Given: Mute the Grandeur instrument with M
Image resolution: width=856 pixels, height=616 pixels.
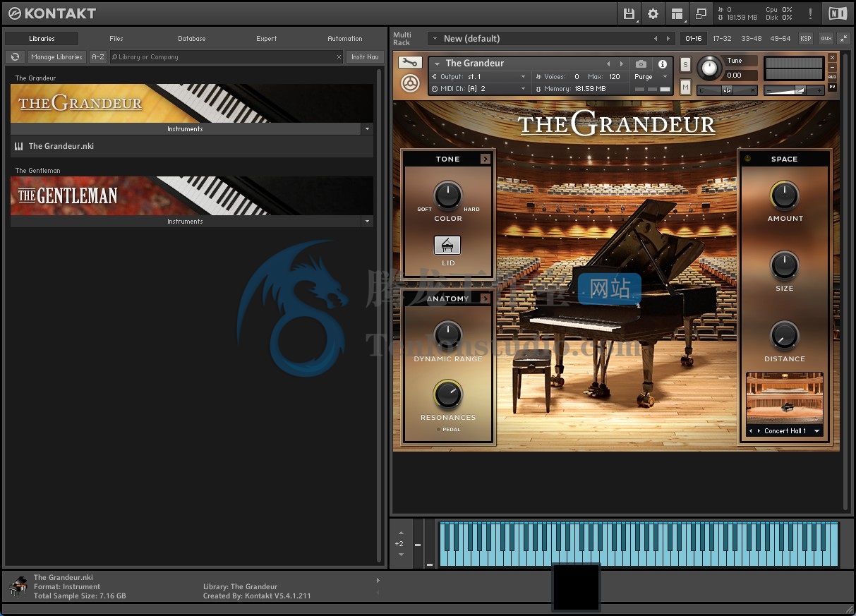Looking at the screenshot, I should pos(685,87).
